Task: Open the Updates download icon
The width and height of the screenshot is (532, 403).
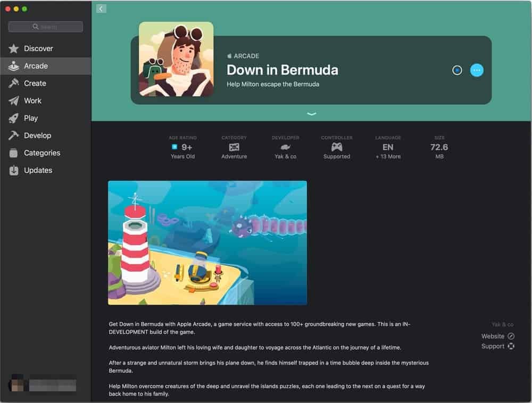Action: click(14, 171)
